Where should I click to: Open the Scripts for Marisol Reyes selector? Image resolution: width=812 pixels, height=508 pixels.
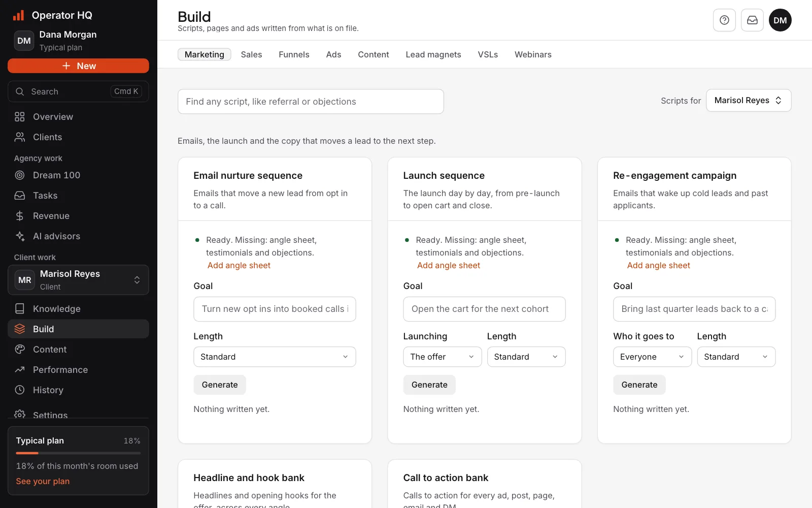[749, 101]
